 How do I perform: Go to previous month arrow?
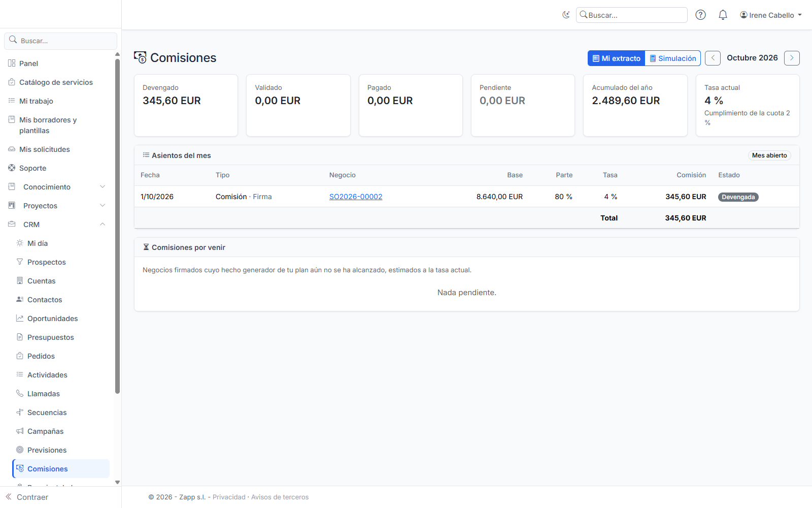713,58
